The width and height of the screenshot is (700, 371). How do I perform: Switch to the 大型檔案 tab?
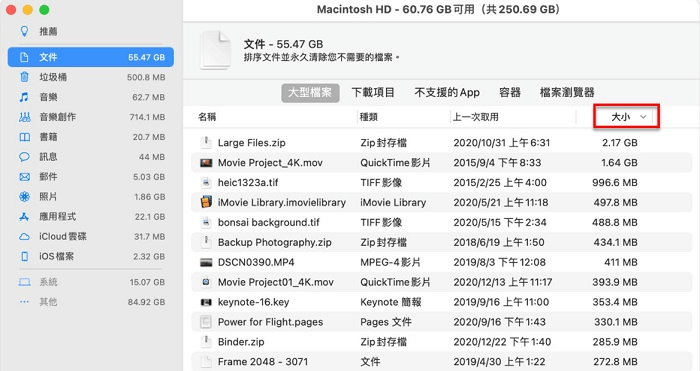pyautogui.click(x=310, y=92)
